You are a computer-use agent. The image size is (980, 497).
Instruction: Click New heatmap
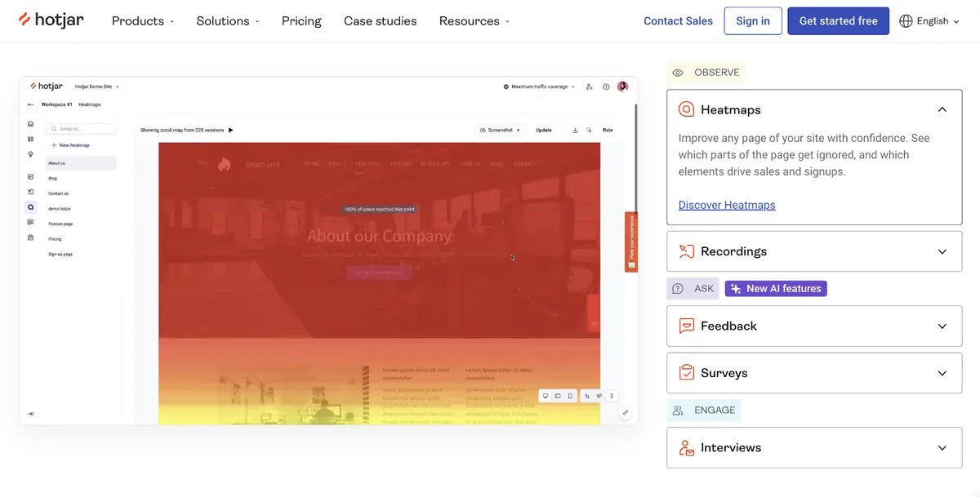click(70, 145)
